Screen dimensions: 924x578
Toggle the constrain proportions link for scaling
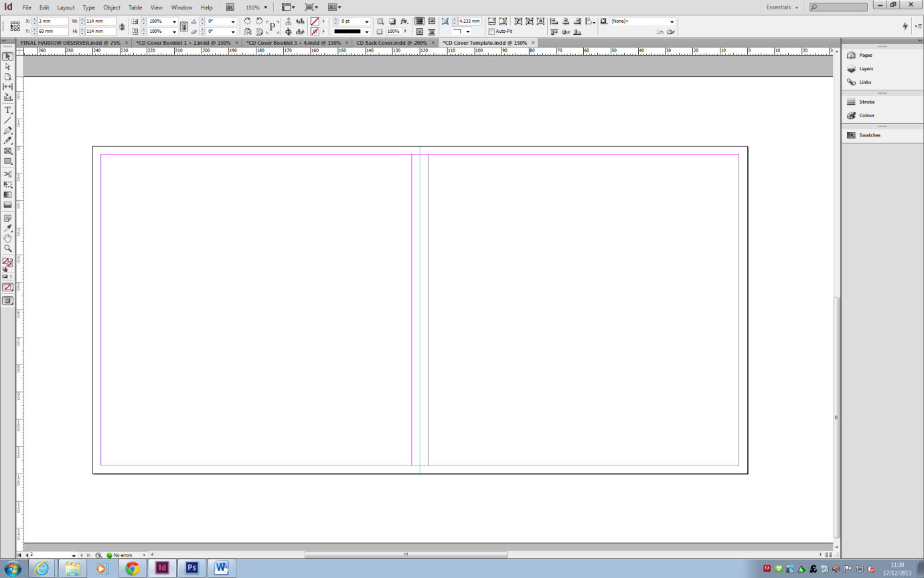pyautogui.click(x=185, y=25)
